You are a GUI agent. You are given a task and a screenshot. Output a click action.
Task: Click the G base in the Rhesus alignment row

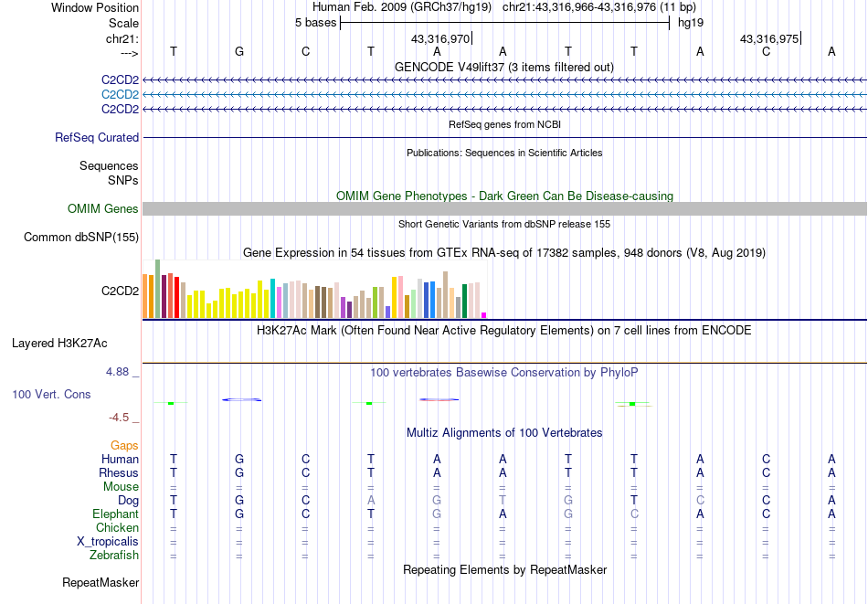(239, 472)
